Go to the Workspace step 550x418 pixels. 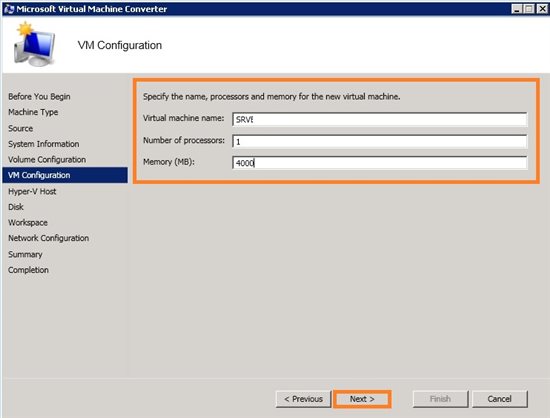(x=28, y=223)
